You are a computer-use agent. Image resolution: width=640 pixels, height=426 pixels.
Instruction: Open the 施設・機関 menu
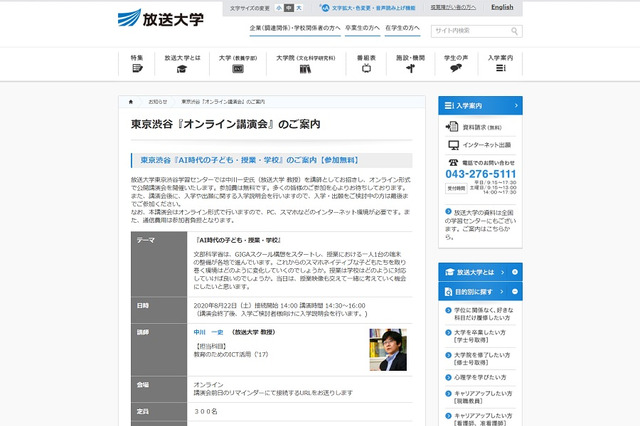pyautogui.click(x=411, y=64)
